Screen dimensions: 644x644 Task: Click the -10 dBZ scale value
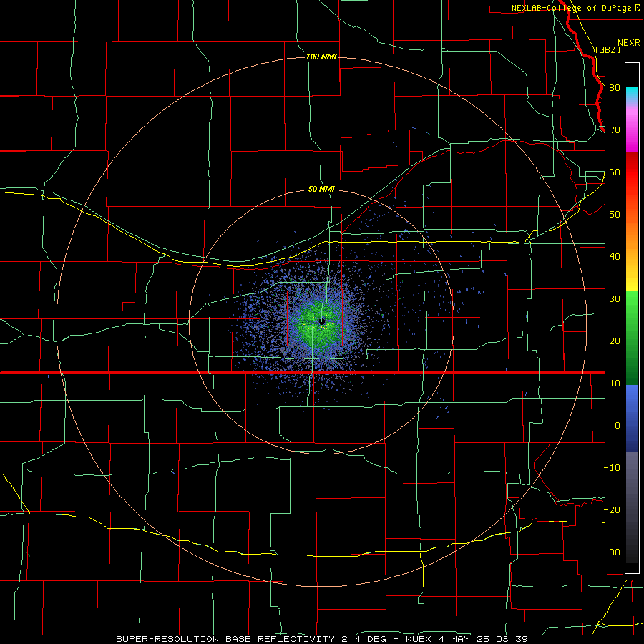612,468
